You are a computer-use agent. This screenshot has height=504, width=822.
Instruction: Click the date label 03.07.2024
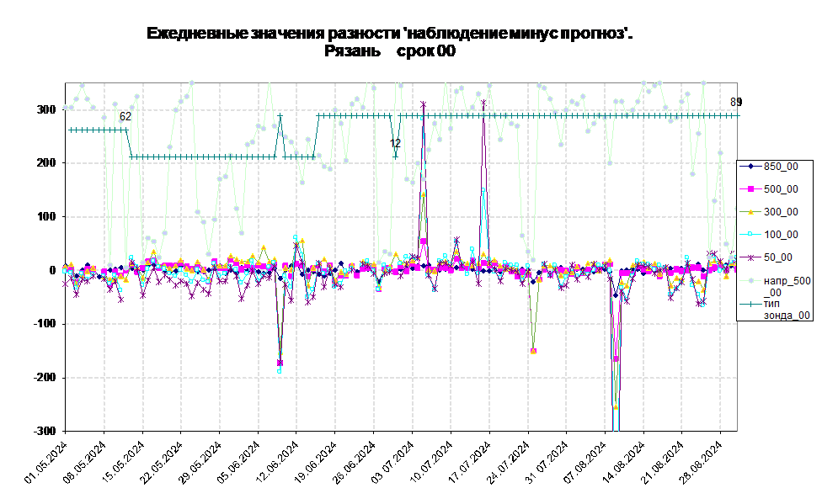point(392,463)
